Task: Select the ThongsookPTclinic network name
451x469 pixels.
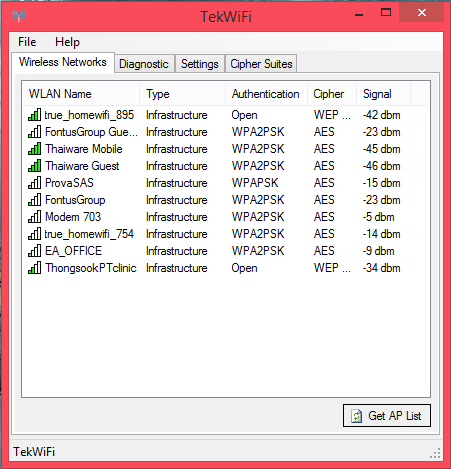Action: (91, 268)
